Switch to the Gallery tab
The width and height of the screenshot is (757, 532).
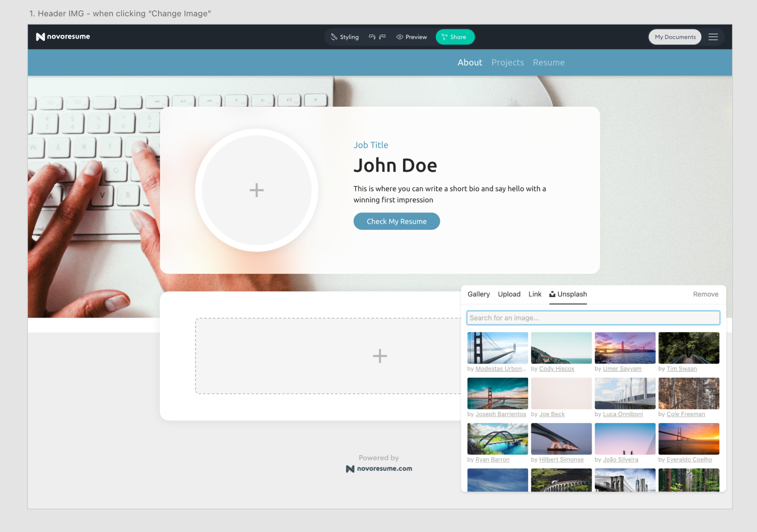(478, 294)
